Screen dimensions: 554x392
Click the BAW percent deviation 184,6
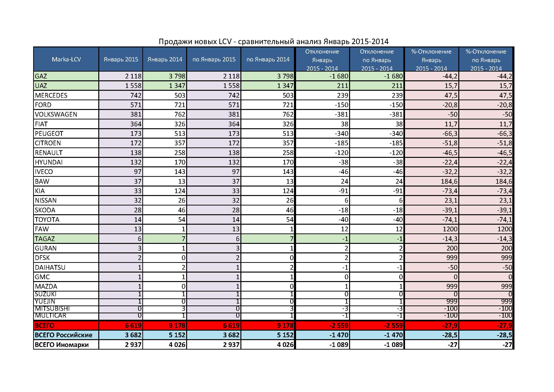449,181
